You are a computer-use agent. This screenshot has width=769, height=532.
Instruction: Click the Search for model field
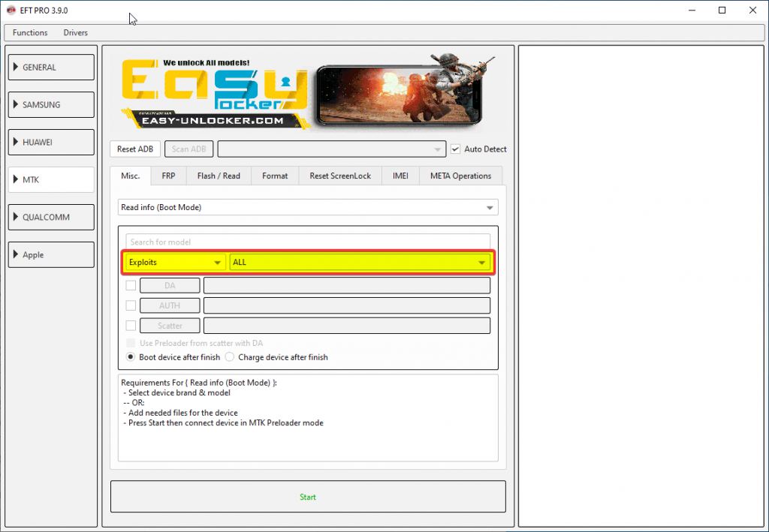[x=308, y=242]
